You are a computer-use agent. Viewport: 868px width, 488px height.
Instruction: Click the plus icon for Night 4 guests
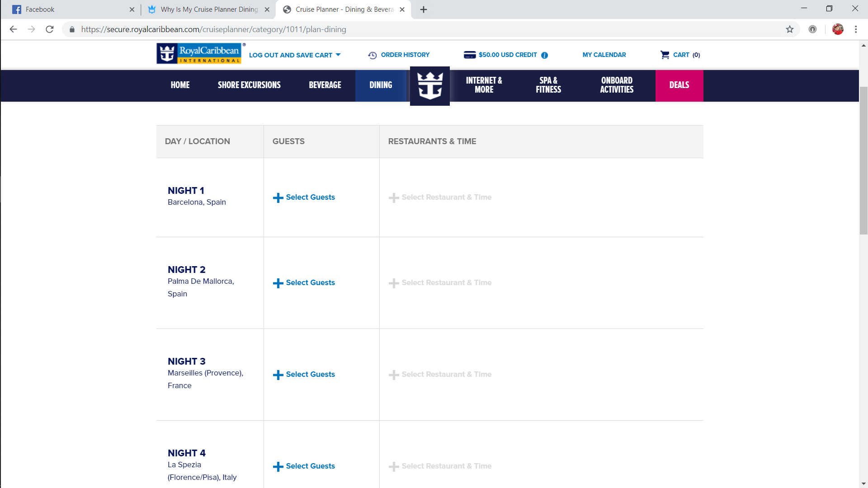click(278, 466)
